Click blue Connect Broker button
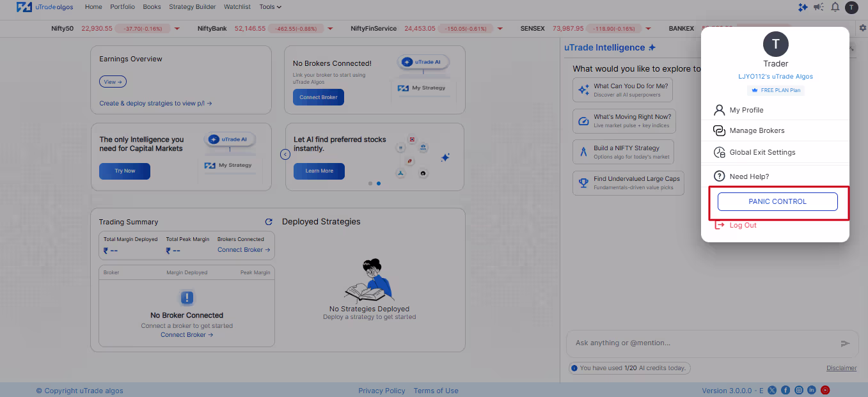Screen dimensions: 868x397 pyautogui.click(x=319, y=97)
